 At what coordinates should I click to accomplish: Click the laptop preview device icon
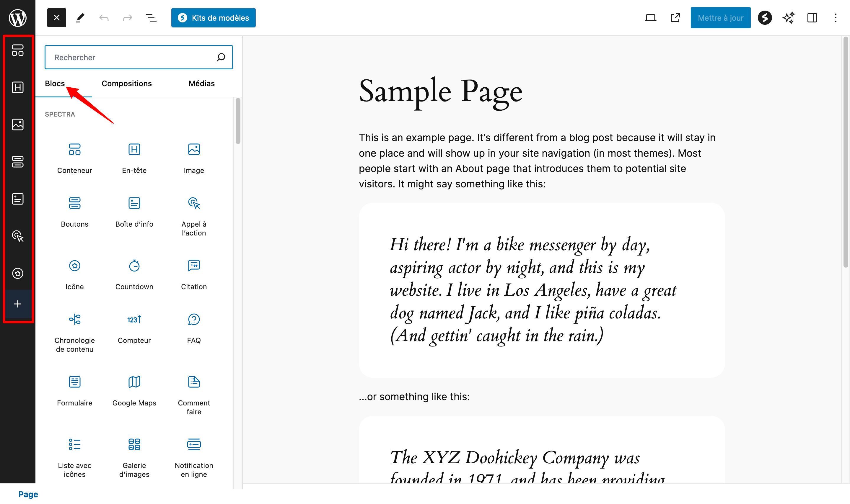pyautogui.click(x=650, y=18)
